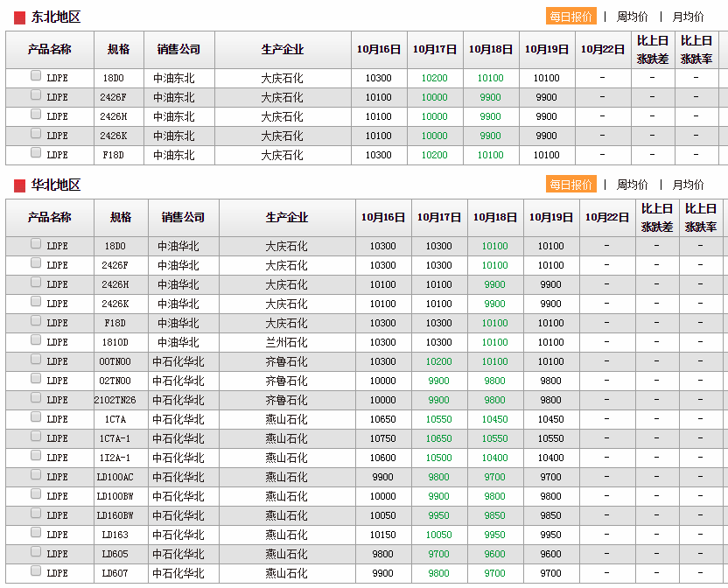
Task: Tick the 华北 2426H 中油华北 row checkbox
Action: pyautogui.click(x=36, y=282)
